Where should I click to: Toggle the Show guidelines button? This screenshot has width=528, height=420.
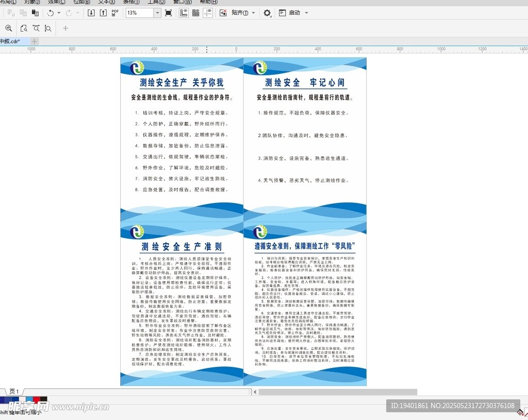pos(208,13)
